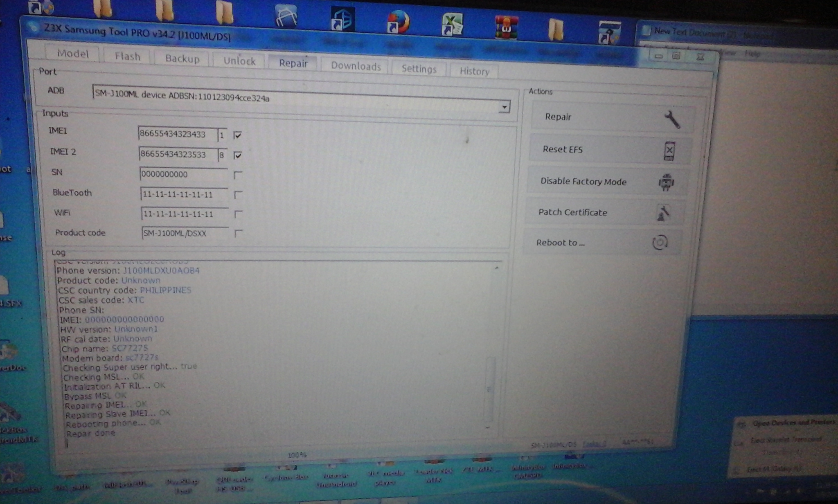The height and width of the screenshot is (504, 838).
Task: Focus the BlueTooth address field
Action: tap(184, 194)
